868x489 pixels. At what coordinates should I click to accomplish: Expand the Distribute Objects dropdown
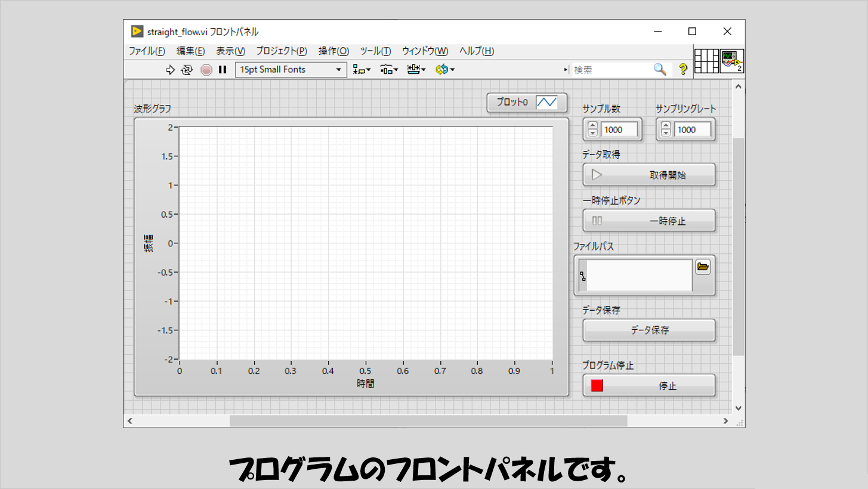389,70
